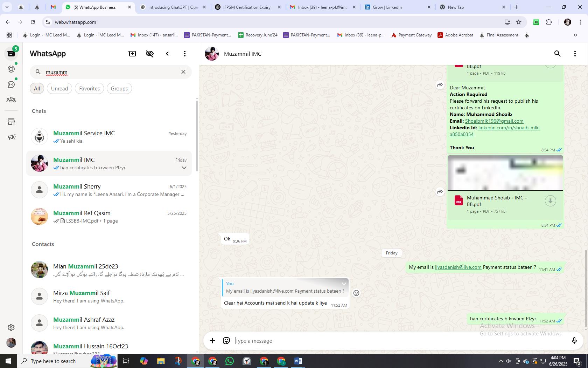This screenshot has height=368, width=588.
Task: Switch to the Introducing ChatGPT tab
Action: 173,7
